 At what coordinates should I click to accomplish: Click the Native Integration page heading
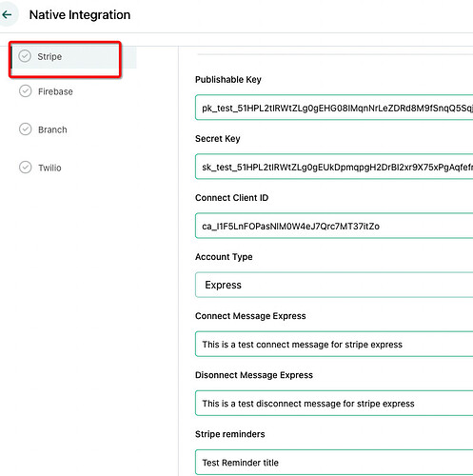click(x=80, y=15)
